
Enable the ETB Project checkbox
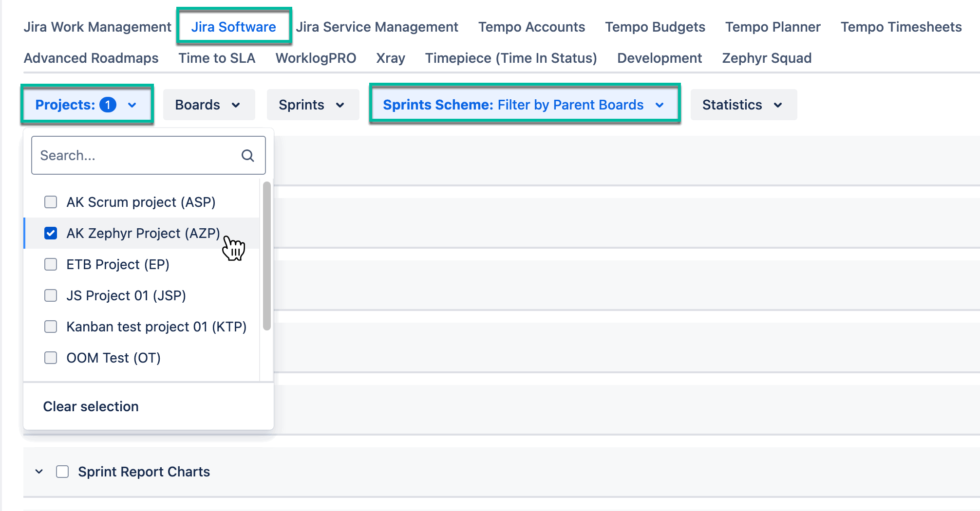tap(50, 264)
